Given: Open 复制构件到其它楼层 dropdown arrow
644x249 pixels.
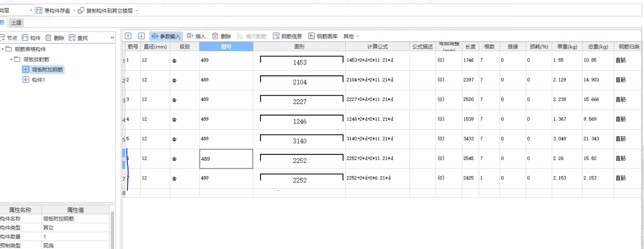Looking at the screenshot, I should (137, 11).
